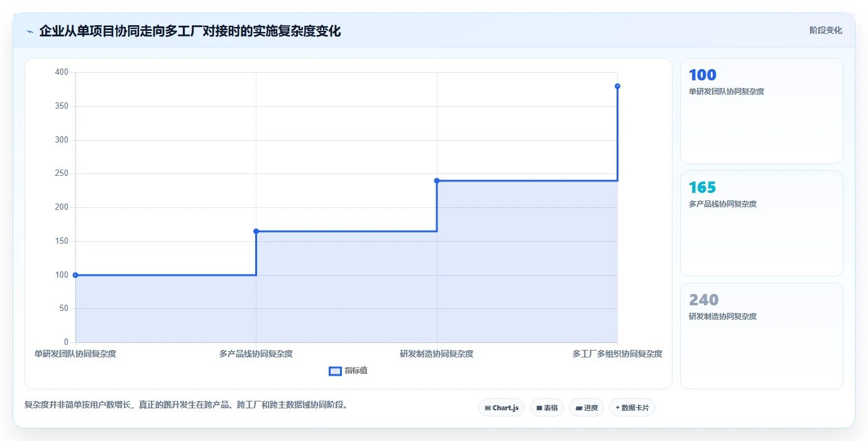The width and height of the screenshot is (868, 441).
Task: Click y-axis tick label 250
Action: 62,173
